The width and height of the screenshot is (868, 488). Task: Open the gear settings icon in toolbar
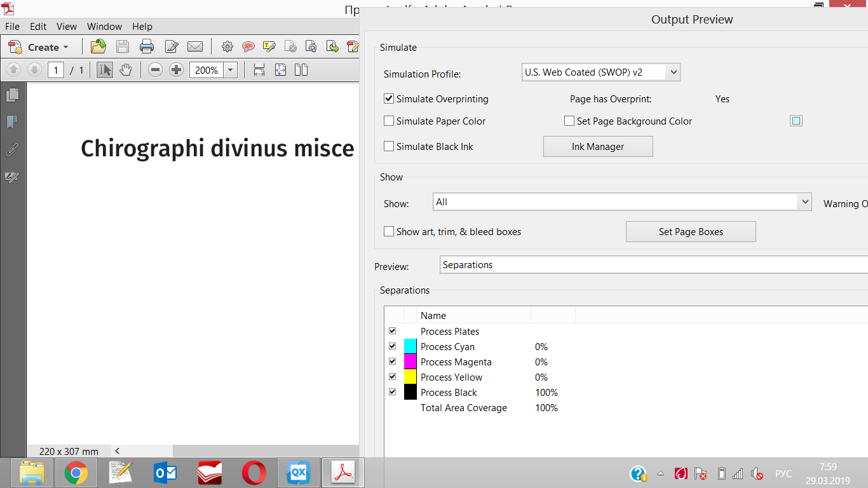click(227, 46)
